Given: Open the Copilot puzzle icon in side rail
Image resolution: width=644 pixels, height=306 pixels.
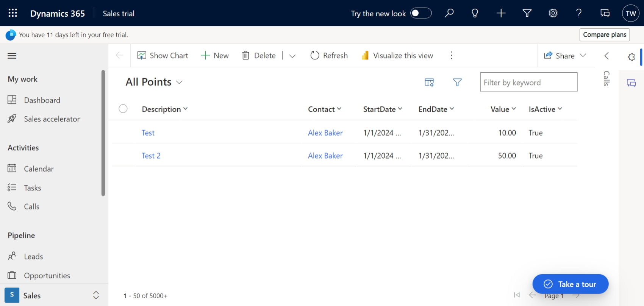Looking at the screenshot, I should [x=631, y=57].
